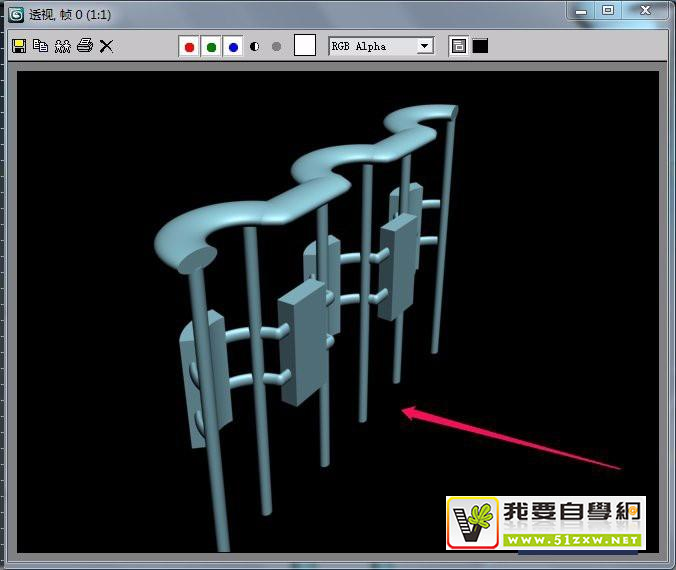Minimize the render frame window
This screenshot has width=676, height=570.
(x=581, y=11)
